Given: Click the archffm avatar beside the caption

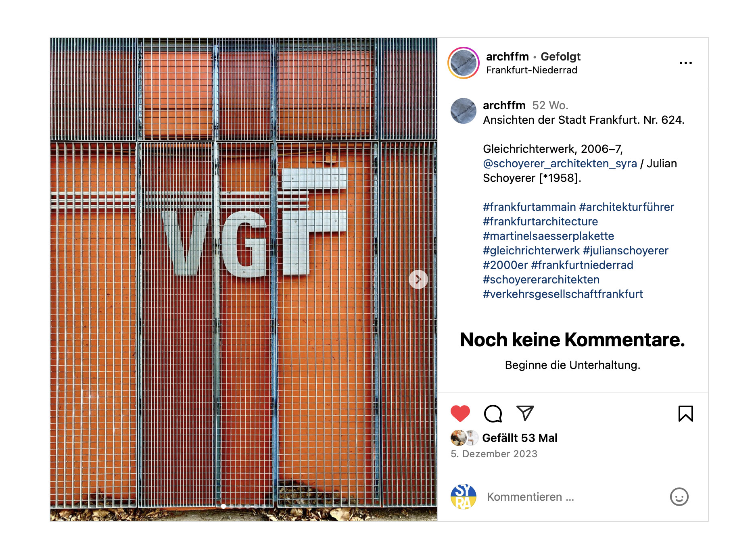Looking at the screenshot, I should point(464,111).
